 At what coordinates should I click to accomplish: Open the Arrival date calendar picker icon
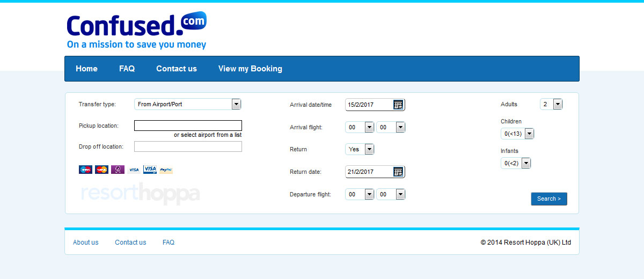398,105
